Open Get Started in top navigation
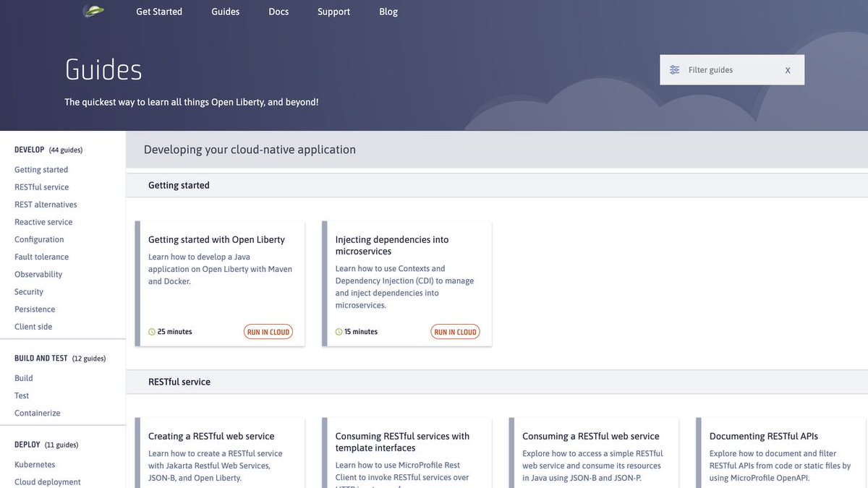This screenshot has height=488, width=868. pyautogui.click(x=159, y=12)
